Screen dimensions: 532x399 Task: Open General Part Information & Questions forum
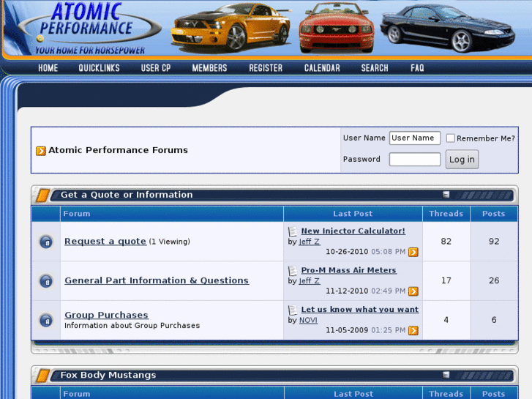point(157,280)
